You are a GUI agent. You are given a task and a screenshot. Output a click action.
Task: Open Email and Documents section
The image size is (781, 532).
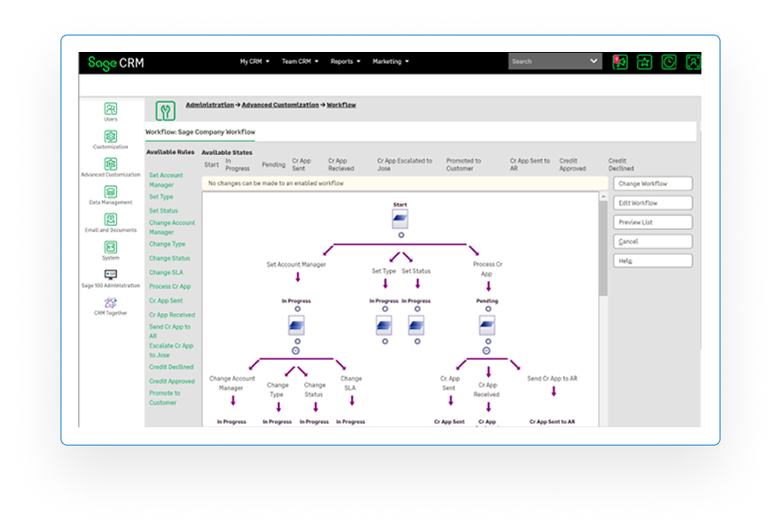[x=111, y=220]
